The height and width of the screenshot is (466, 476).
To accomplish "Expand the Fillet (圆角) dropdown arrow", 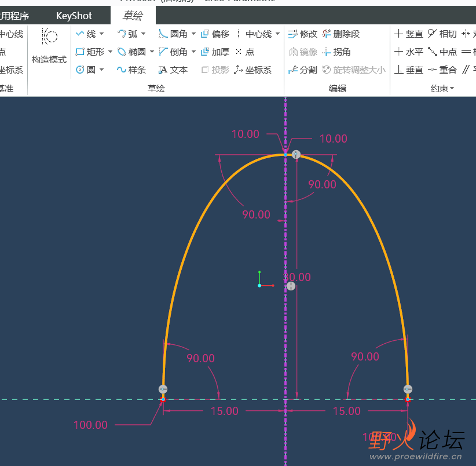I will click(193, 34).
